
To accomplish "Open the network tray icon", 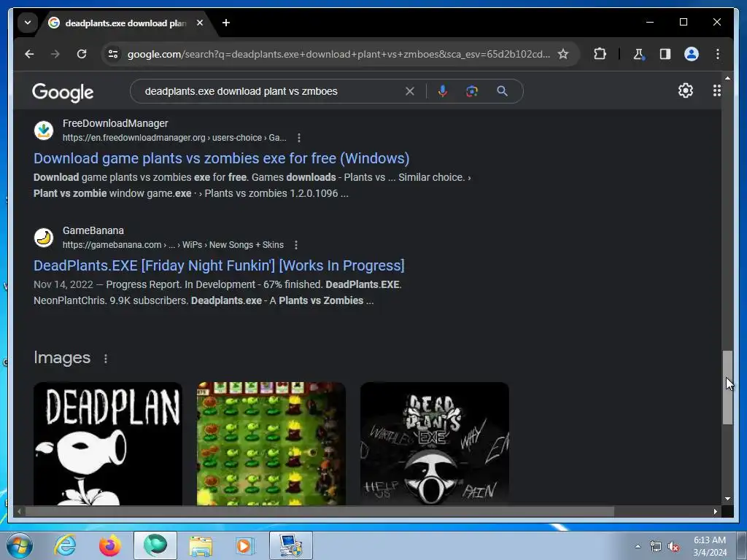I will (656, 547).
